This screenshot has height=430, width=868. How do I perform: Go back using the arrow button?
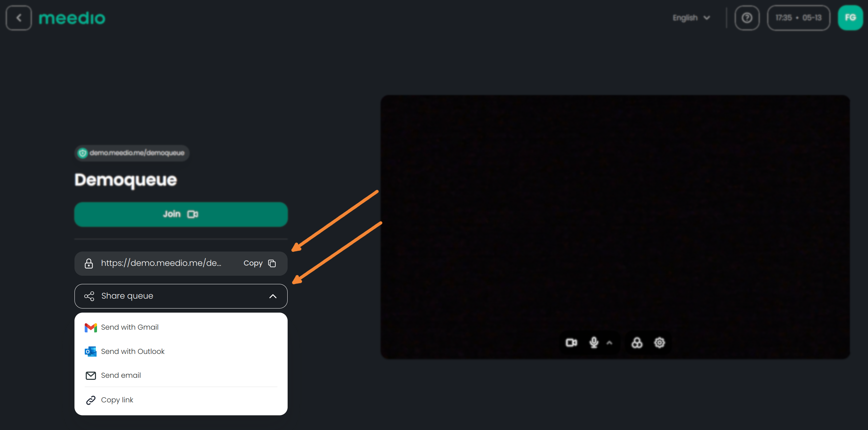click(x=19, y=18)
